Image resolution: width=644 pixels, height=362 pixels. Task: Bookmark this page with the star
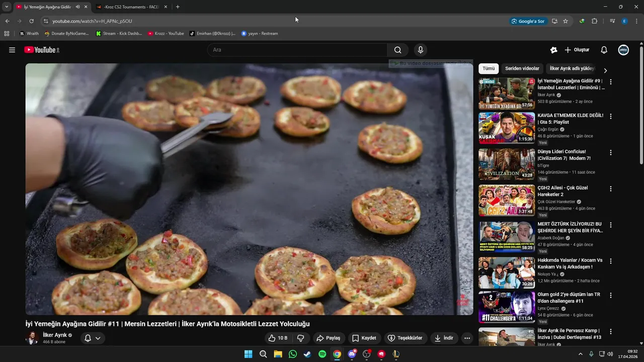click(x=566, y=21)
